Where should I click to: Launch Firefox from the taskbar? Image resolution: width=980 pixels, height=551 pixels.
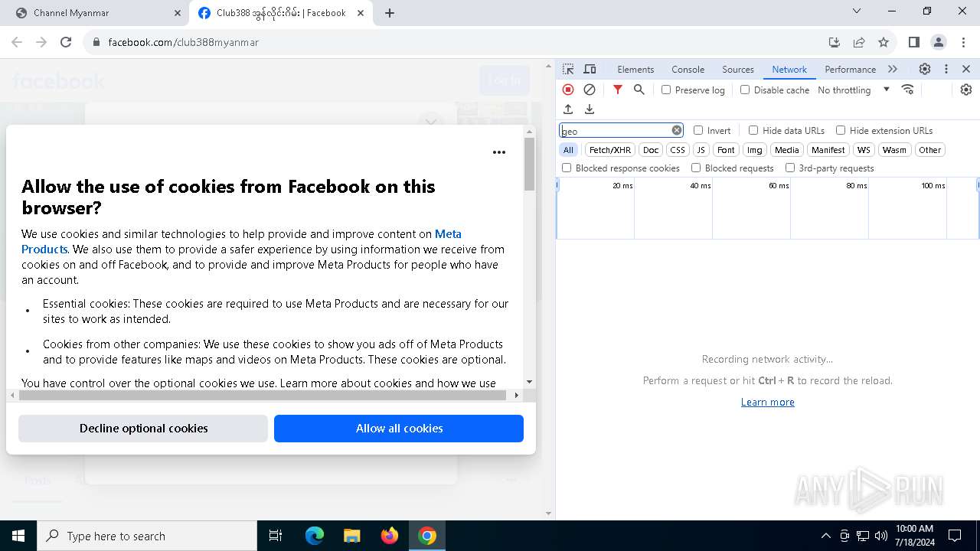click(x=390, y=536)
